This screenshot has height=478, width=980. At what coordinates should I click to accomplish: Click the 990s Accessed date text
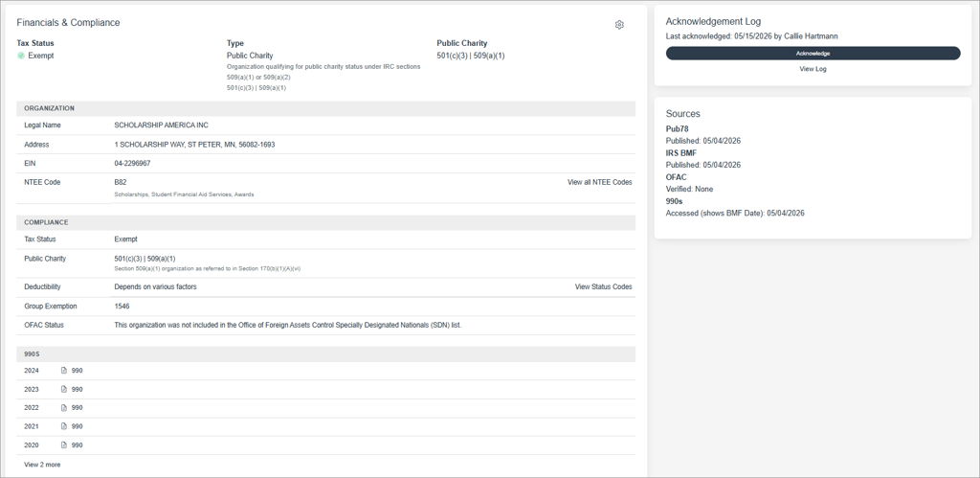pos(735,214)
